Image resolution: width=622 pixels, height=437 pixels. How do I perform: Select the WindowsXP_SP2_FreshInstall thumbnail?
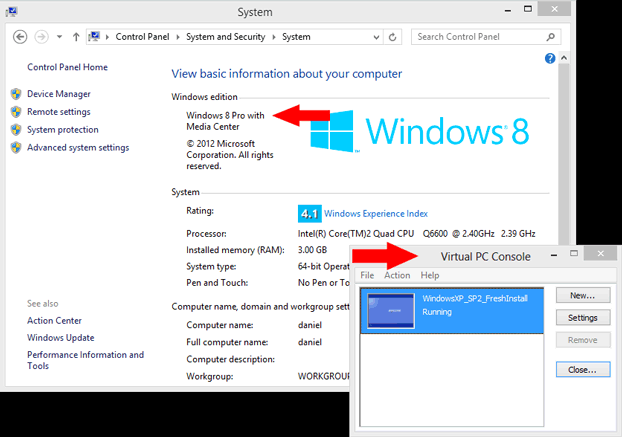[x=391, y=311]
